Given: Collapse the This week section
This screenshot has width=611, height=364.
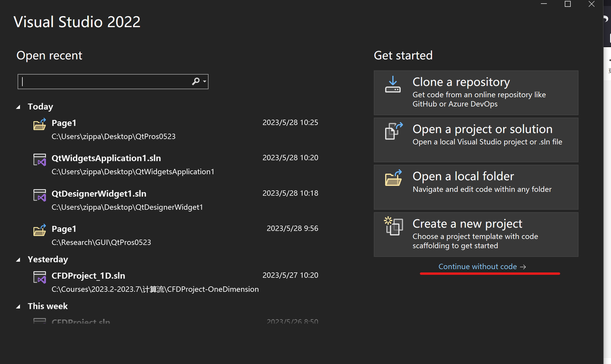Looking at the screenshot, I should [x=18, y=306].
